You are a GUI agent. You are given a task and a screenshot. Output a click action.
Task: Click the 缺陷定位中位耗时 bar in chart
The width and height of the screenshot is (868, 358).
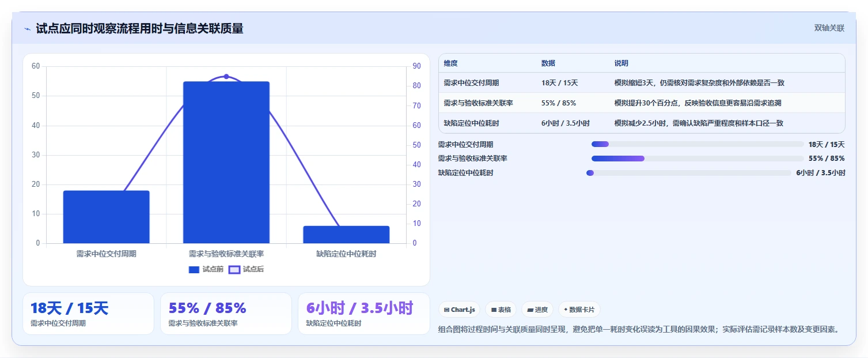pos(346,235)
